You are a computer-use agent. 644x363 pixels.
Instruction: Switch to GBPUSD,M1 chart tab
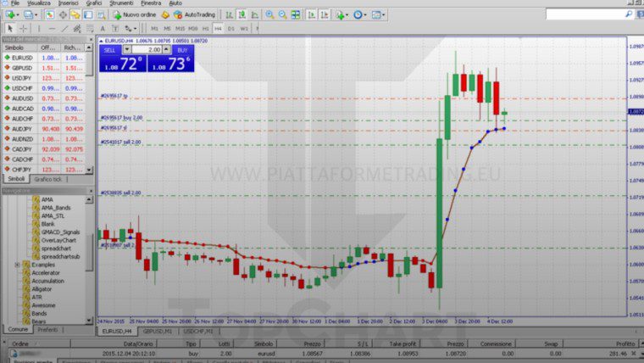158,332
